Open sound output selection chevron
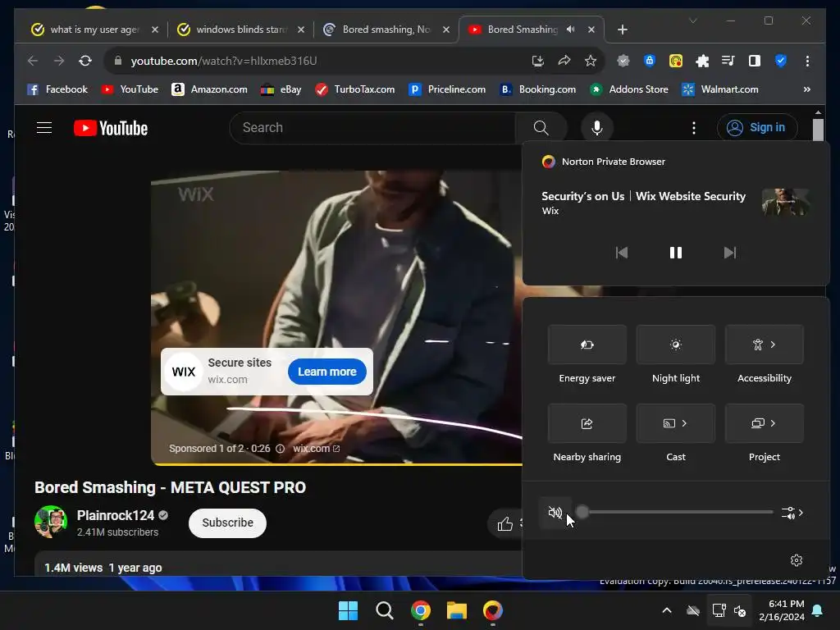 point(792,514)
